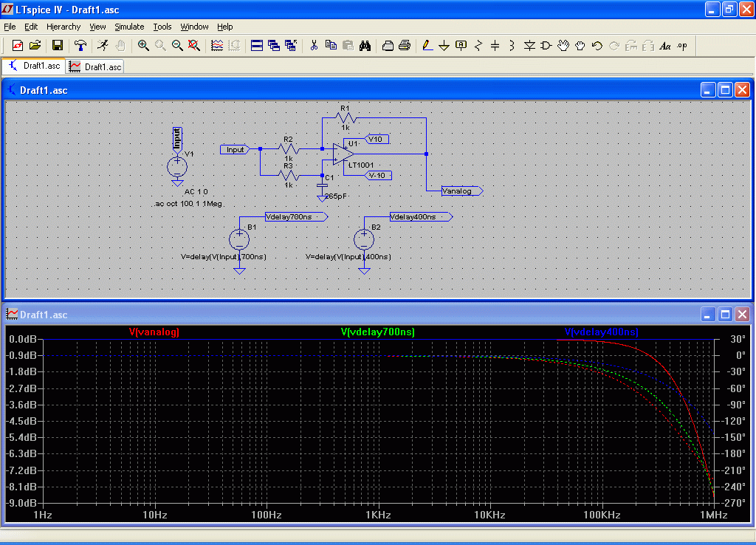Switch to the Draft1.asc schematic tab
Screen dimensions: 756x545
click(34, 66)
